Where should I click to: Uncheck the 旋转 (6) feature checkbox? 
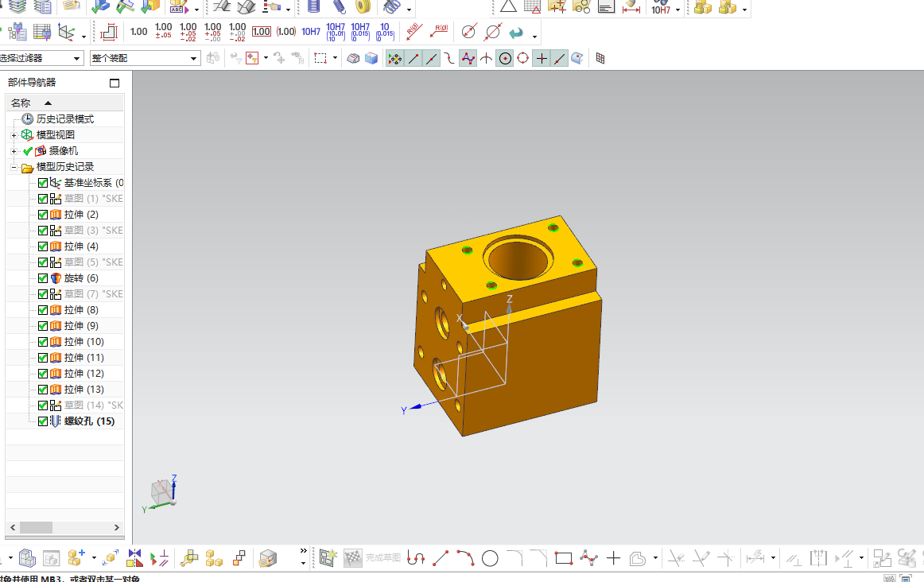[42, 278]
